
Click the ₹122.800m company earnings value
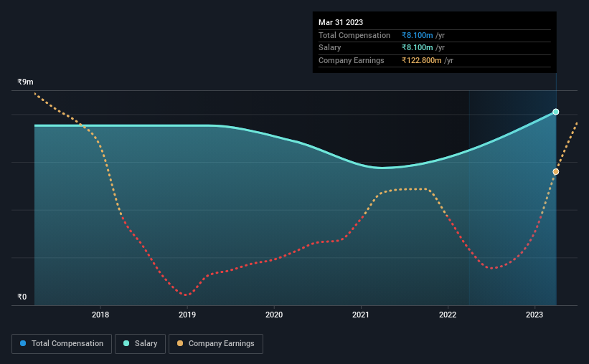(x=421, y=60)
